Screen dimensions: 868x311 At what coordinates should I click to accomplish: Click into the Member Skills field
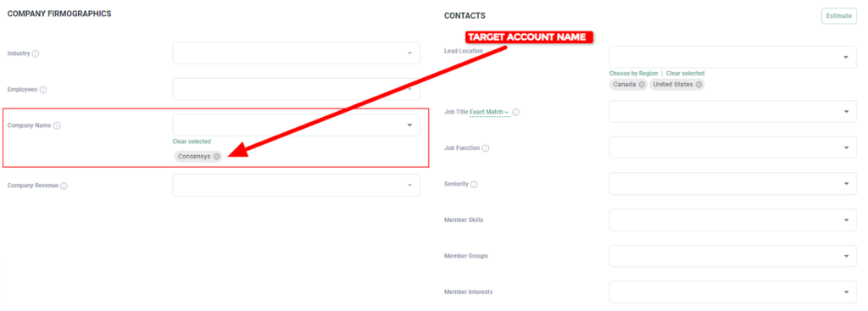(733, 219)
